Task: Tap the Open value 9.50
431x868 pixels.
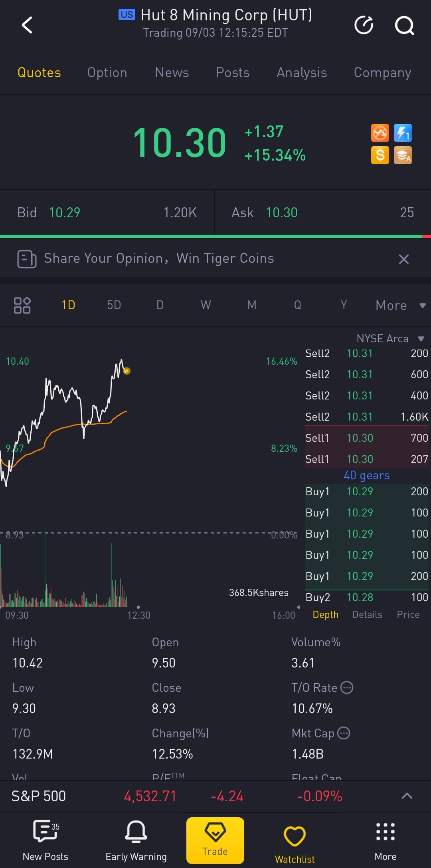Action: [164, 663]
